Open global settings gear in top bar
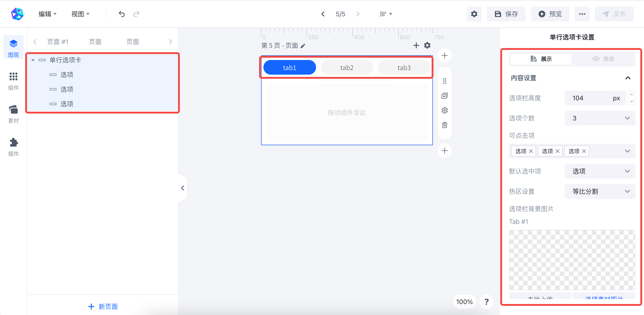Screen dimensions: 644x315 474,14
